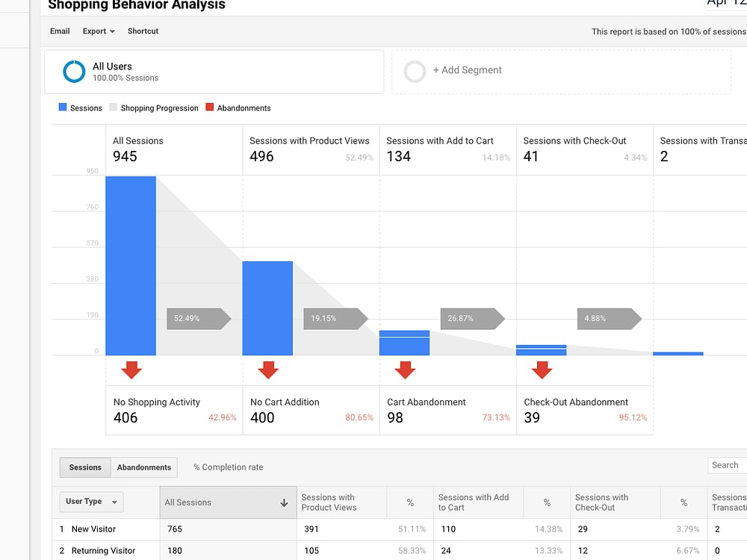The height and width of the screenshot is (560, 747).
Task: Click the 41 check-out sessions value
Action: coord(530,156)
